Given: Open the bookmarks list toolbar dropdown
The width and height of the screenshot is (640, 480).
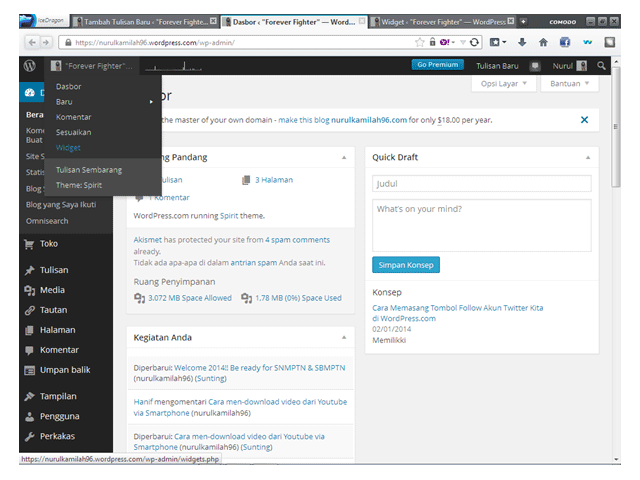Looking at the screenshot, I should [x=498, y=42].
